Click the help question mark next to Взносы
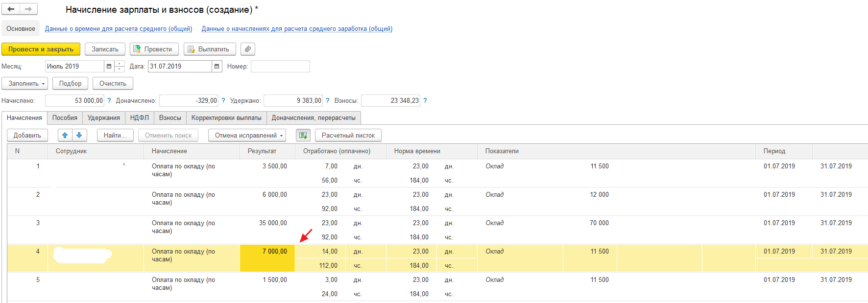 click(425, 100)
